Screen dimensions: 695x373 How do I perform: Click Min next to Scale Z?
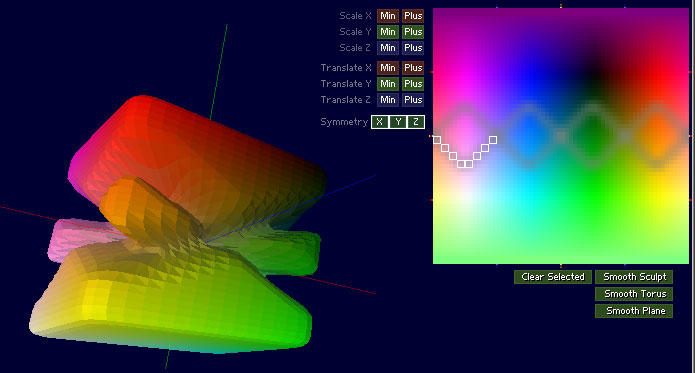tap(387, 48)
